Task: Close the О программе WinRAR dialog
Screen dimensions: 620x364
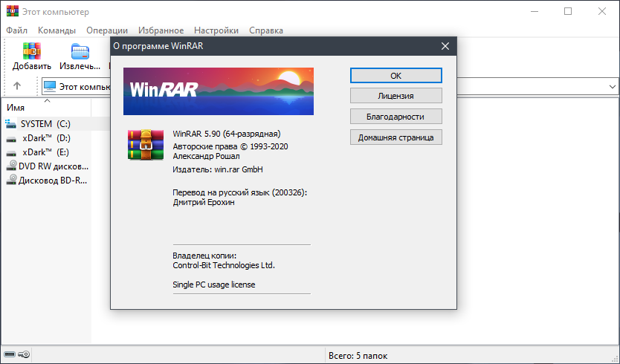Action: pos(445,46)
